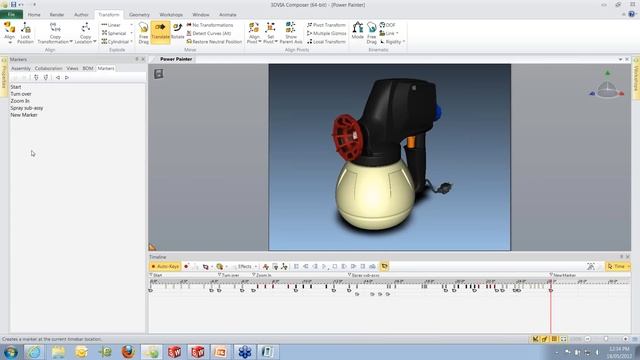Toggle the Auto-Keys button in Timeline
This screenshot has height=360, width=640.
tap(165, 267)
